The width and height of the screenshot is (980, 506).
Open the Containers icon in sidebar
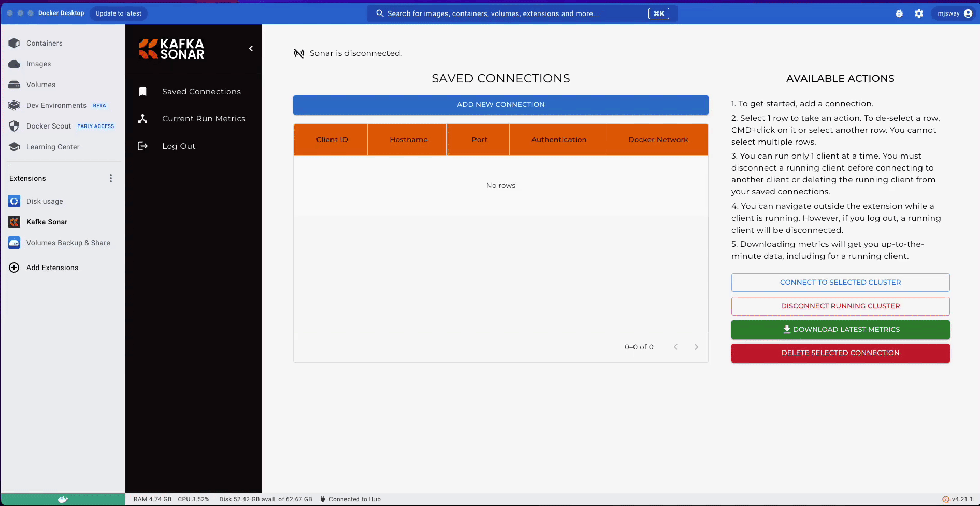(14, 43)
